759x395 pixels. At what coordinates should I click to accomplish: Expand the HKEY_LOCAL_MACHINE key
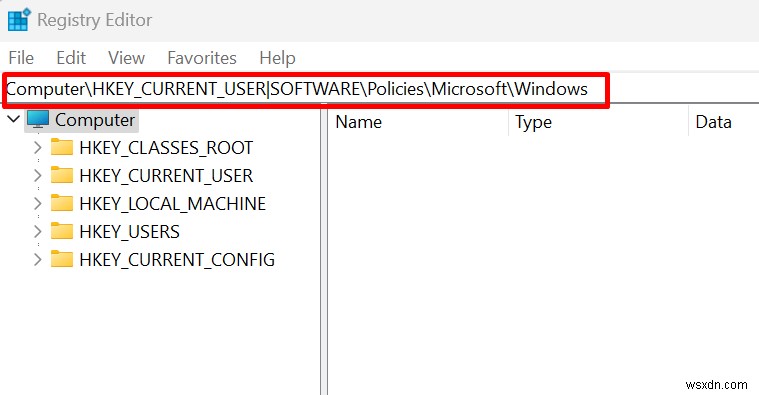(x=38, y=203)
